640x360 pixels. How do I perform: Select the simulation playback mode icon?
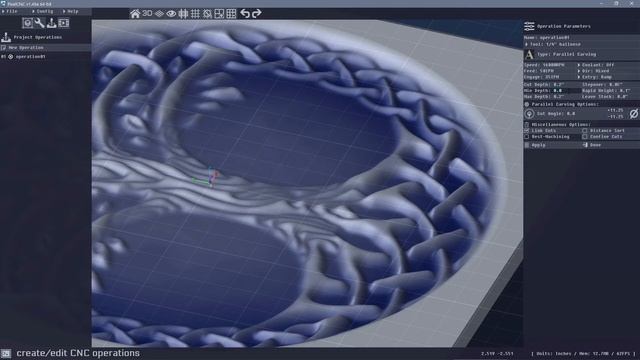click(x=64, y=23)
